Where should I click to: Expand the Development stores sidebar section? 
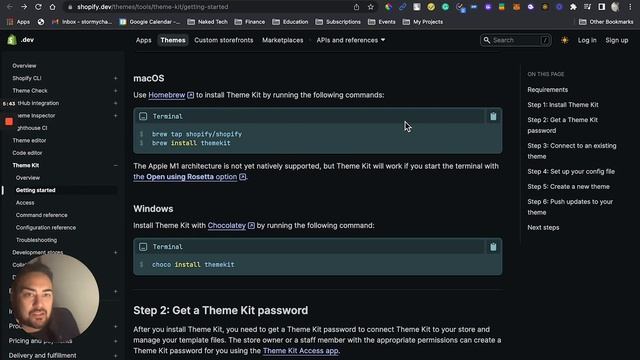pyautogui.click(x=116, y=252)
